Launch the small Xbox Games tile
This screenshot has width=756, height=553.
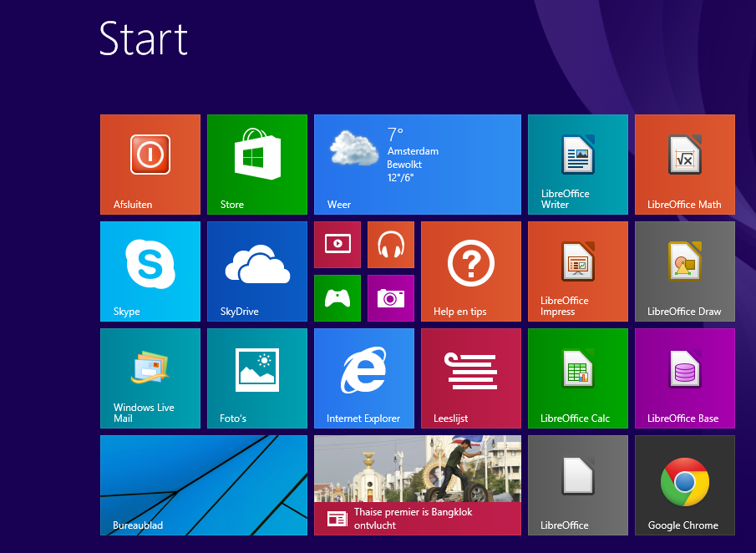click(337, 298)
